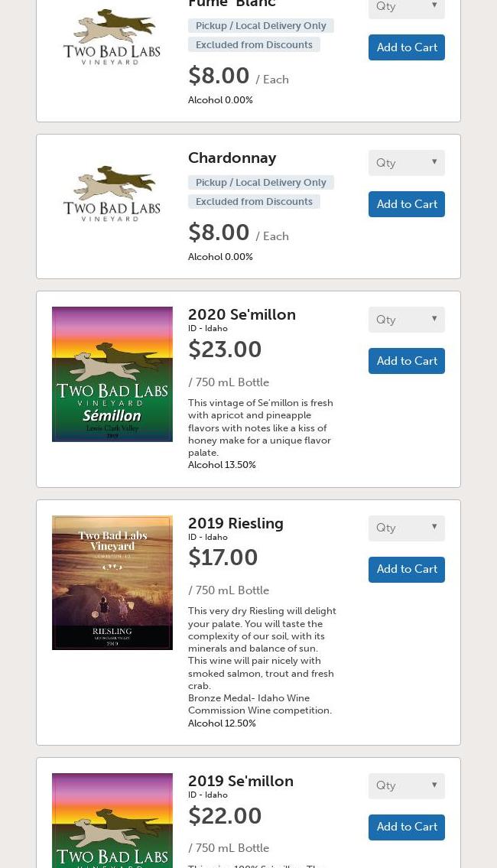Open the 2019 Riesling quantity dropdown
497x868 pixels.
(x=406, y=528)
